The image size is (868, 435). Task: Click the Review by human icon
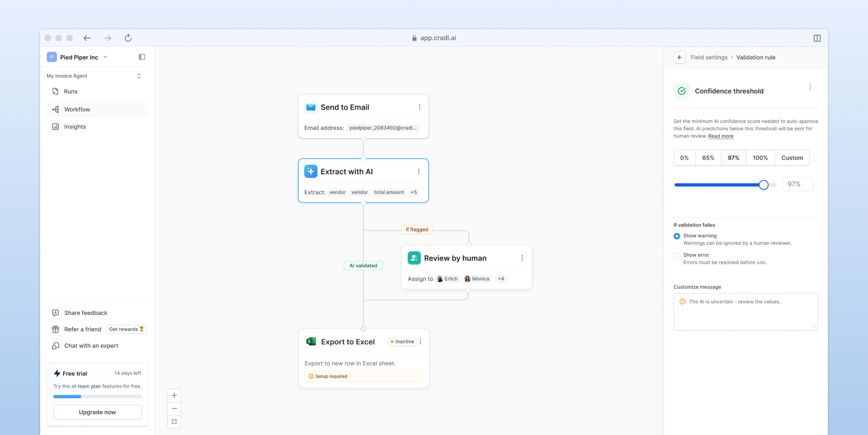414,258
